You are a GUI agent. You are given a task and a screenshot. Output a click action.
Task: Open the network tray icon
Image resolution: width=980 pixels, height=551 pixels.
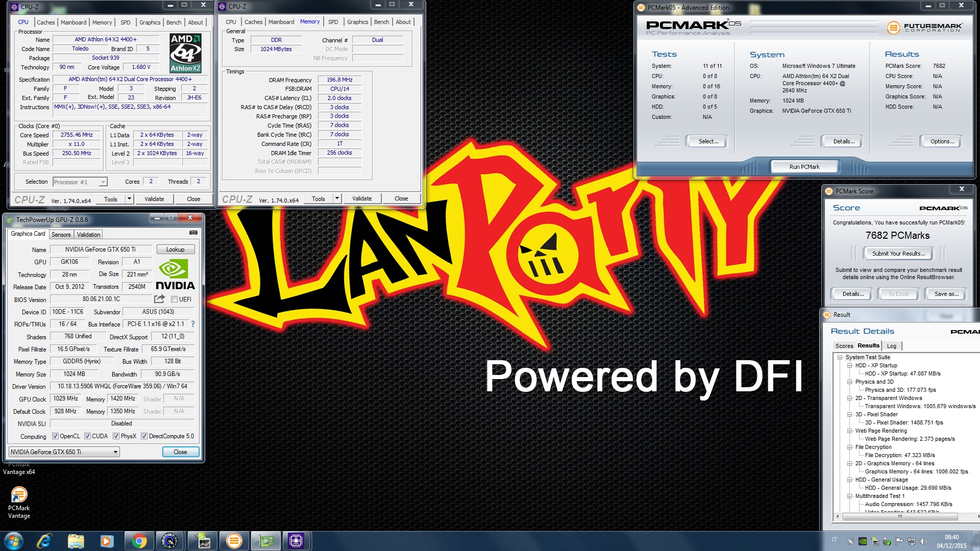[x=912, y=541]
